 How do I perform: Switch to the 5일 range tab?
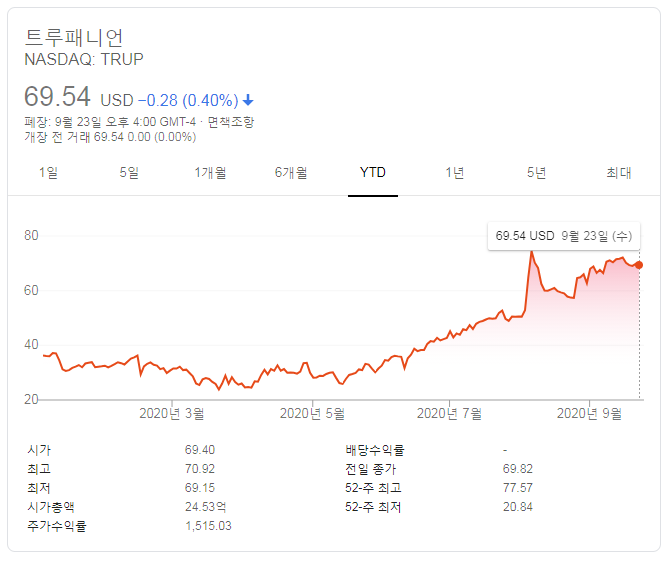pyautogui.click(x=129, y=173)
